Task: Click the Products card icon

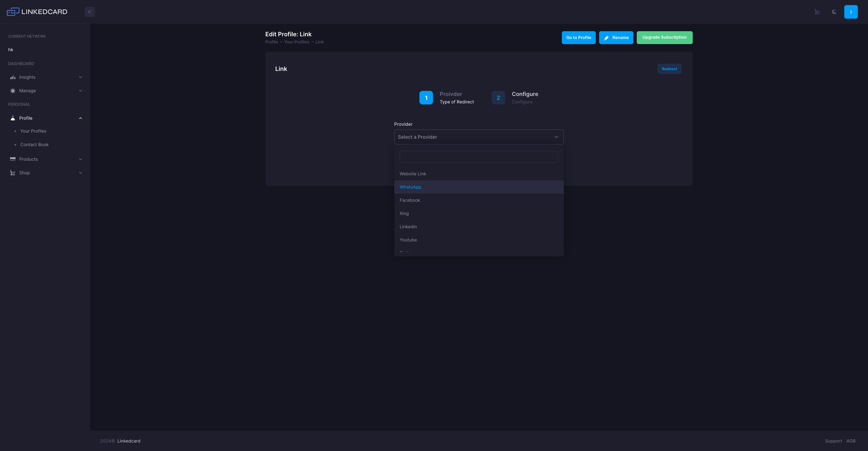Action: pos(13,159)
